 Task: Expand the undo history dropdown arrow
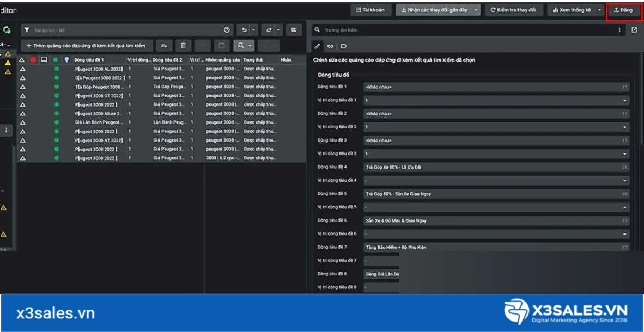pyautogui.click(x=253, y=30)
